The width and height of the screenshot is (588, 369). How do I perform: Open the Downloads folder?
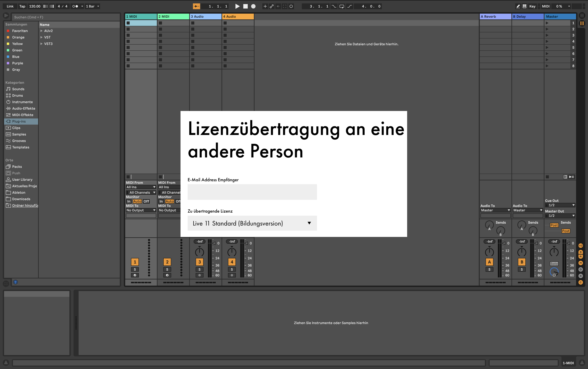(21, 199)
